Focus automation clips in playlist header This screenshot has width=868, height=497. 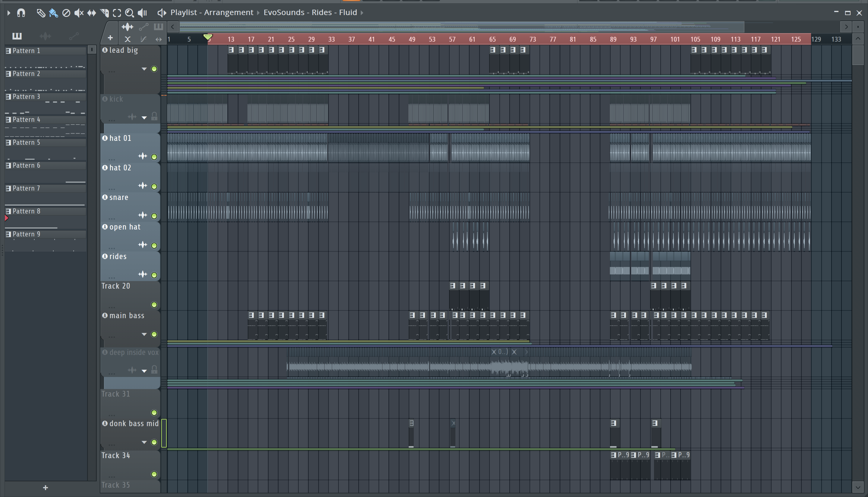(x=143, y=27)
